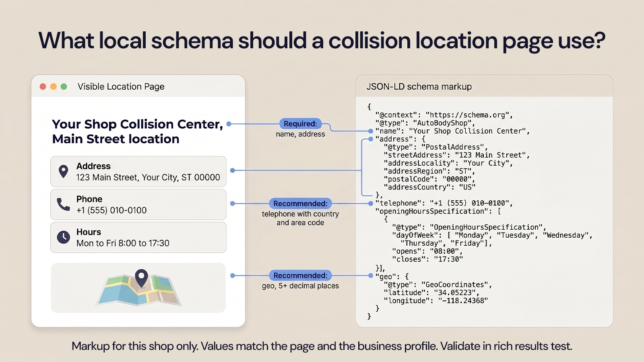Image resolution: width=644 pixels, height=362 pixels.
Task: Click the 'JSON-LD schema markup' panel title
Action: pos(419,86)
